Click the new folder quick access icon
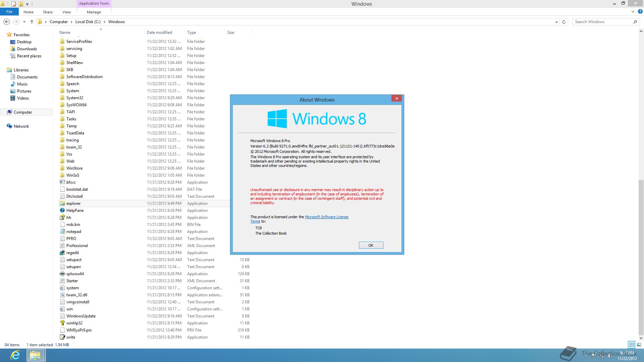644x362 pixels. point(21,4)
